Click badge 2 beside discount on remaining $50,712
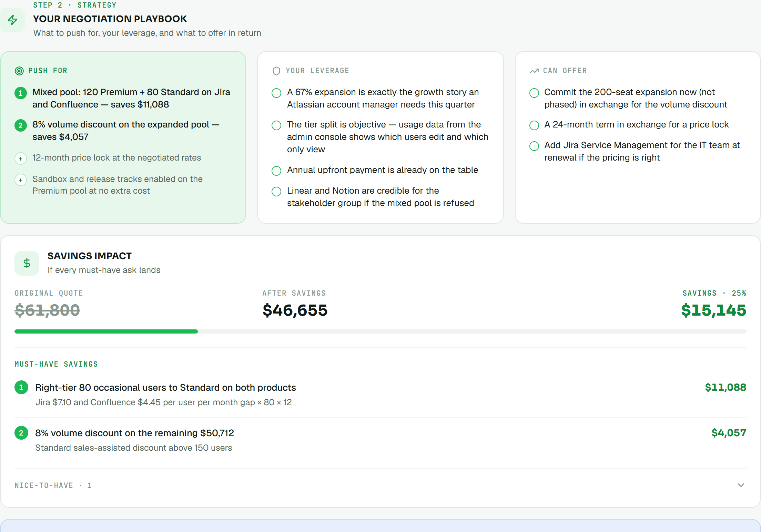This screenshot has height=532, width=761. (21, 433)
